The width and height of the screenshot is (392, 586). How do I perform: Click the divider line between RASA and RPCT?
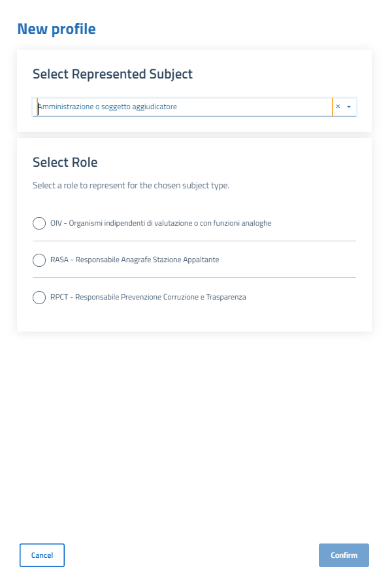pyautogui.click(x=194, y=278)
